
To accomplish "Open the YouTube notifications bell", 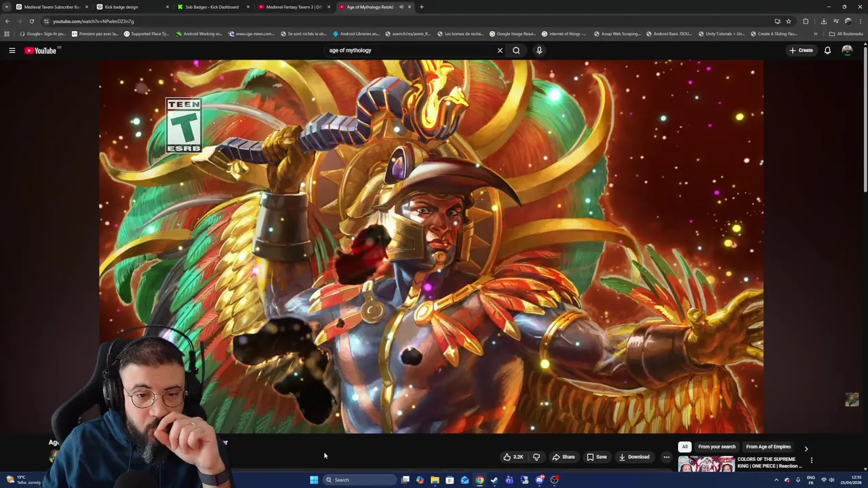I will (x=827, y=50).
